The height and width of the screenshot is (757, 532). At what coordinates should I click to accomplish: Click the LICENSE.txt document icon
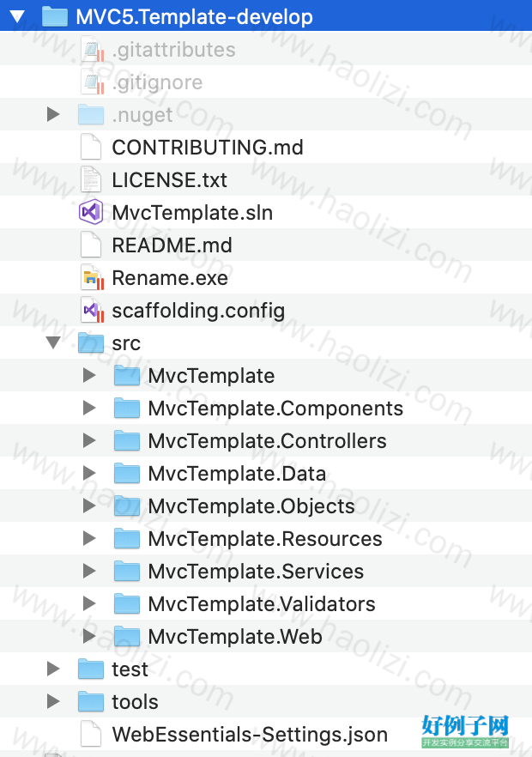point(91,180)
